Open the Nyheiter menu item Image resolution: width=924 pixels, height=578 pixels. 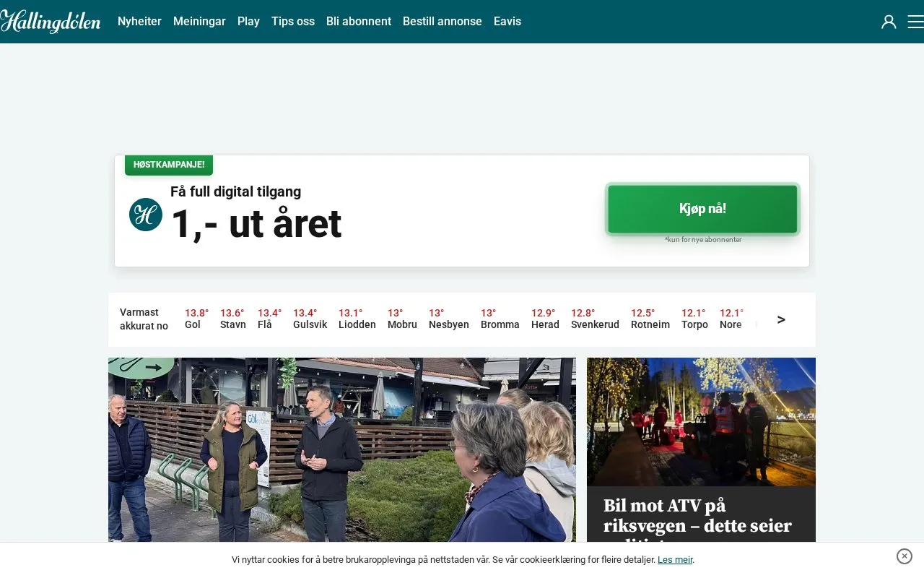pyautogui.click(x=139, y=22)
